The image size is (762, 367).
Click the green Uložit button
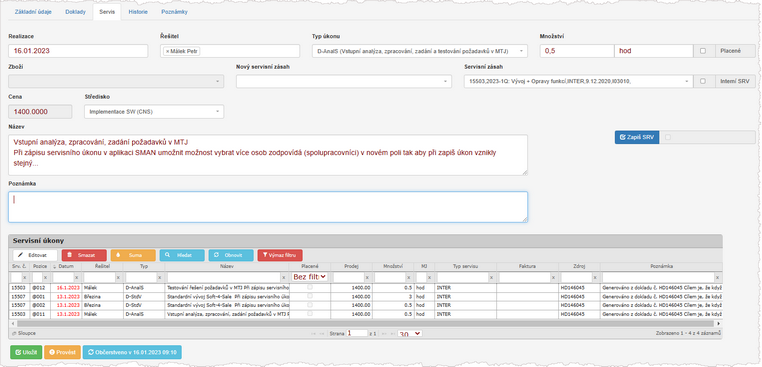click(x=26, y=352)
